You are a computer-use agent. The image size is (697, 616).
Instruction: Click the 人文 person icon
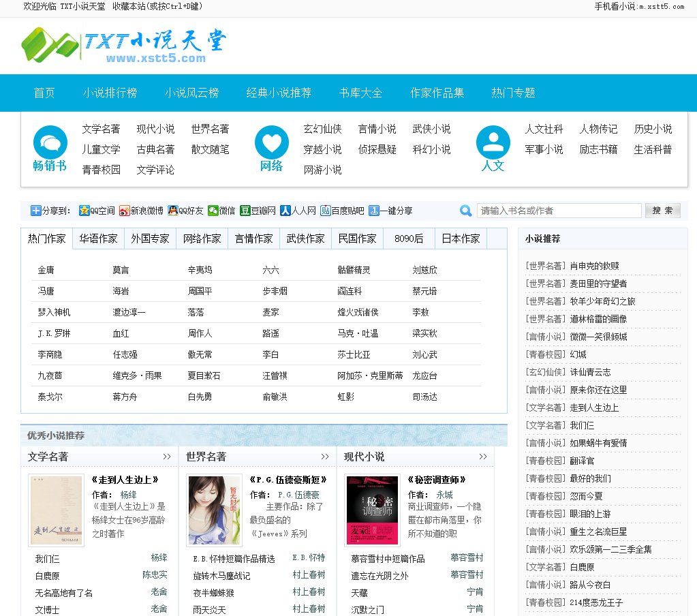tap(493, 142)
